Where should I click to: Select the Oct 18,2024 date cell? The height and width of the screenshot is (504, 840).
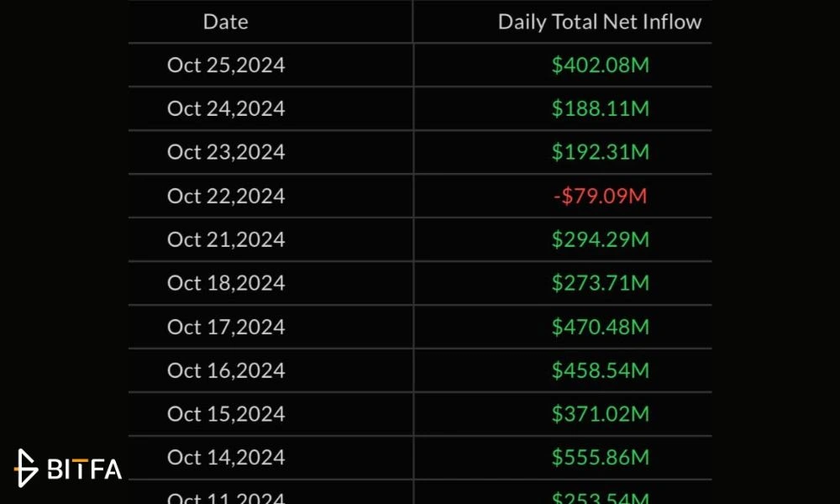click(x=226, y=283)
